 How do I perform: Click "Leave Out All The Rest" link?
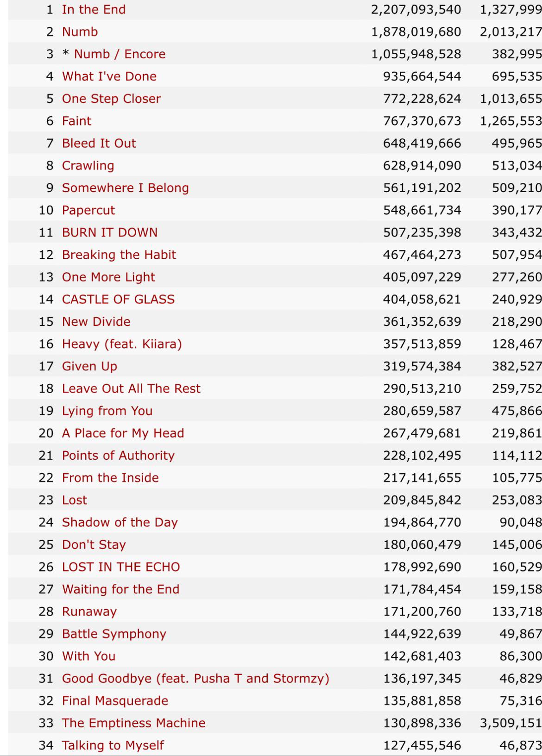[x=131, y=388]
